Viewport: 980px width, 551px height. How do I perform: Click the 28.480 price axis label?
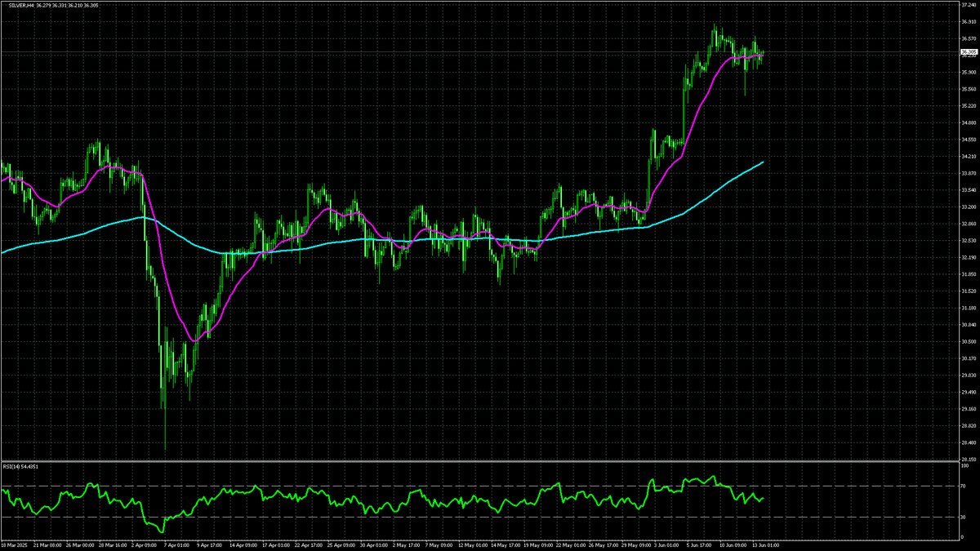tap(969, 443)
